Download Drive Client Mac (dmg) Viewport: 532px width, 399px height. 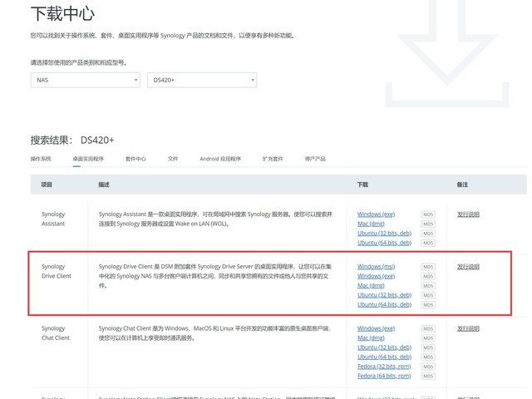click(x=371, y=286)
